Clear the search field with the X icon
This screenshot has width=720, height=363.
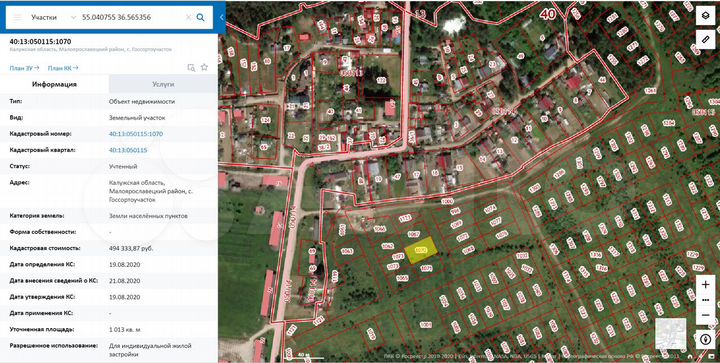click(188, 17)
